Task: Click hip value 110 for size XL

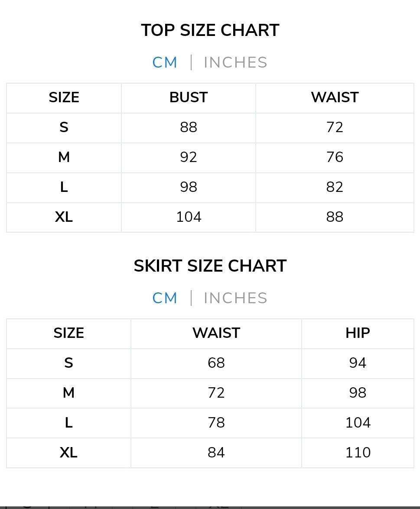Action: point(358,453)
